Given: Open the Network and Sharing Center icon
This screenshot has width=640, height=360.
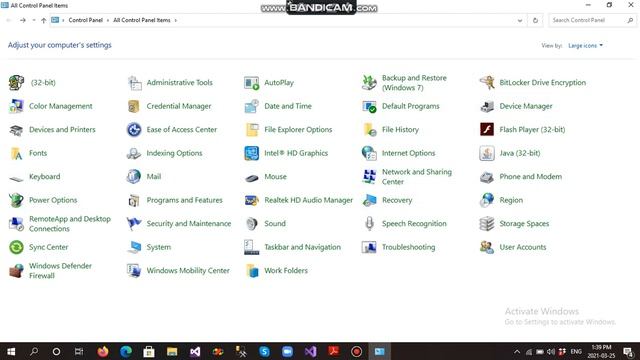Looking at the screenshot, I should (369, 177).
